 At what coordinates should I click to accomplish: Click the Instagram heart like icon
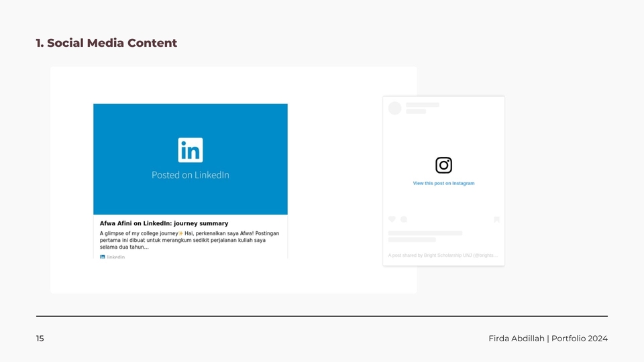coord(392,219)
